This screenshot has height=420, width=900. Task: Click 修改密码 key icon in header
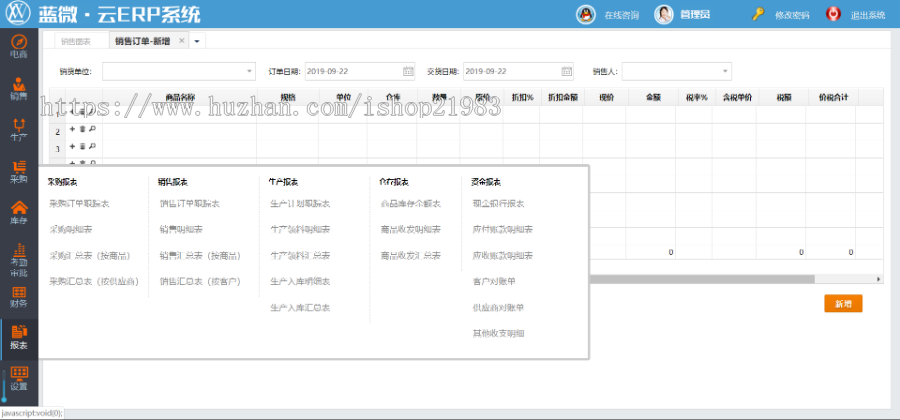[760, 15]
